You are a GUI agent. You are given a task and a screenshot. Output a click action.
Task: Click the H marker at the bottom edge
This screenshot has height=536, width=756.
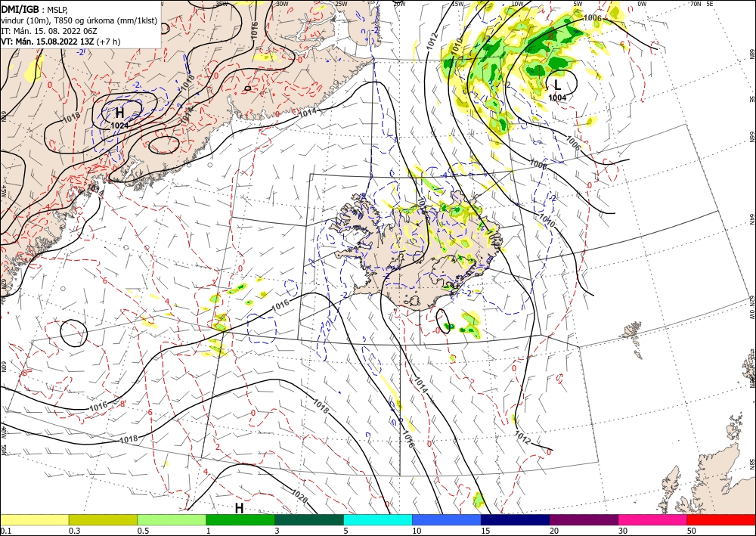tap(239, 508)
